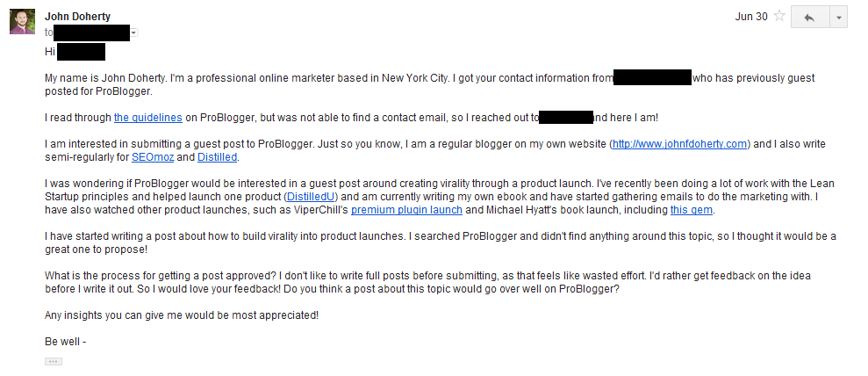
Task: Star this email from John Doherty
Action: pos(779,16)
